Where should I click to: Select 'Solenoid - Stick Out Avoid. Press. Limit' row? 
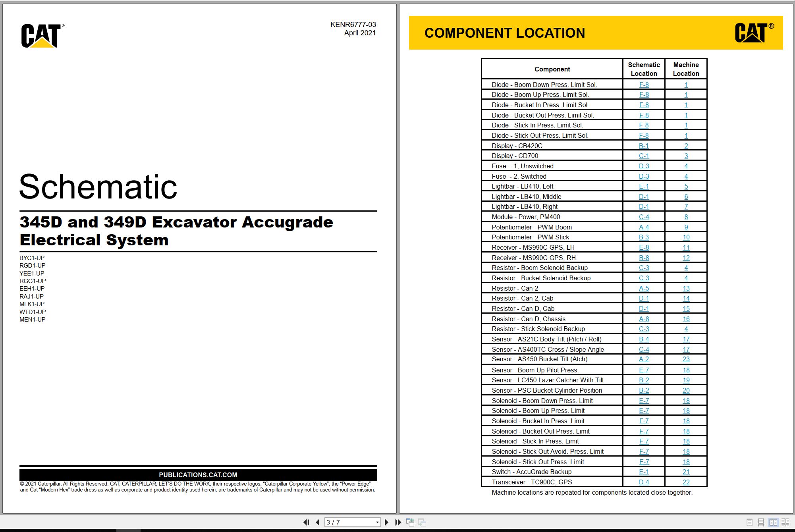[594, 451]
